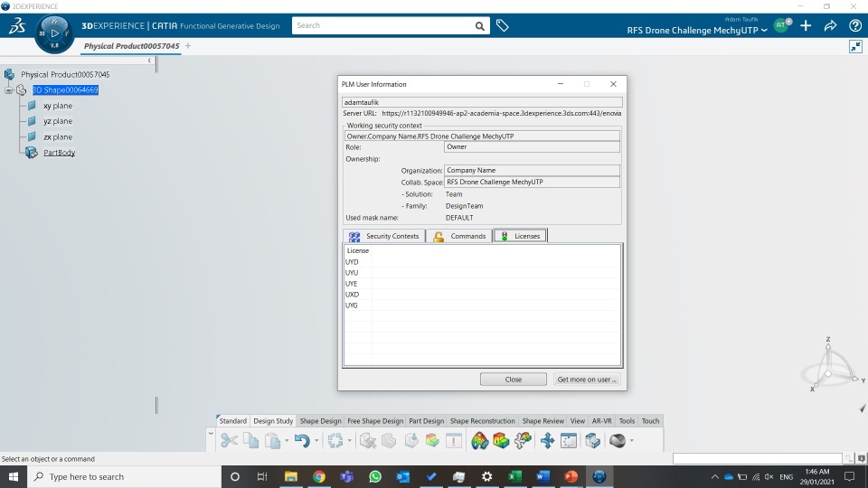Click the 3DEXPERIENCE compass play button
The height and width of the screenshot is (488, 868).
pyautogui.click(x=54, y=33)
